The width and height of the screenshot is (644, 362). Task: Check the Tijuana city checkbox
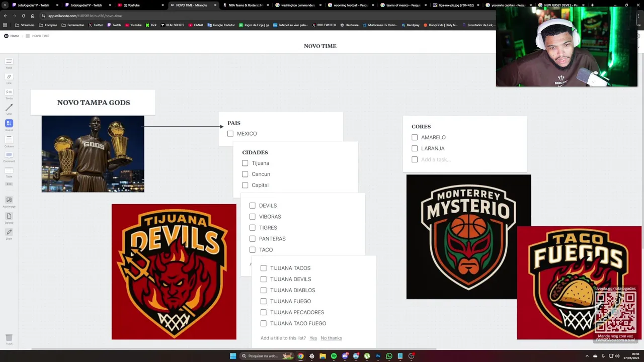(x=245, y=163)
